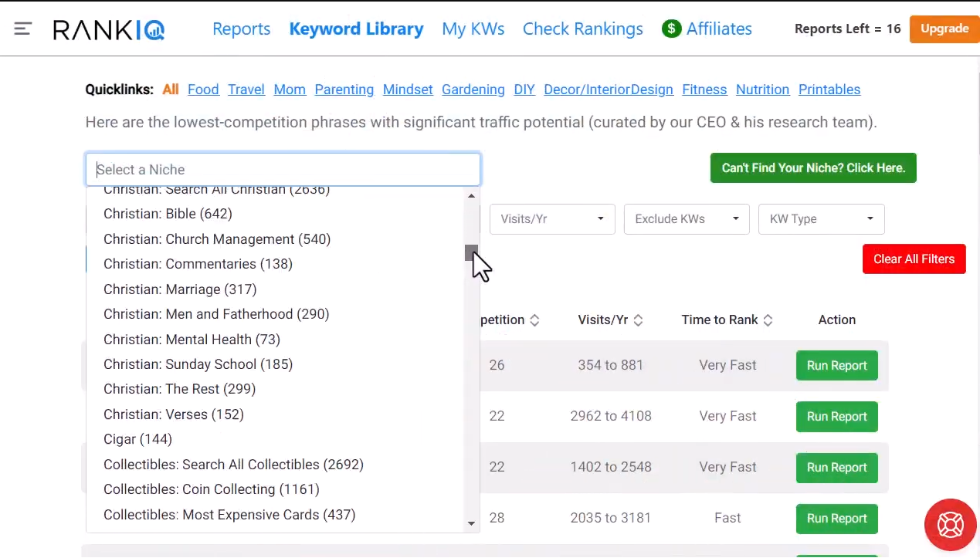980x558 pixels.
Task: Sort the table by Time to Rank
Action: tap(768, 320)
